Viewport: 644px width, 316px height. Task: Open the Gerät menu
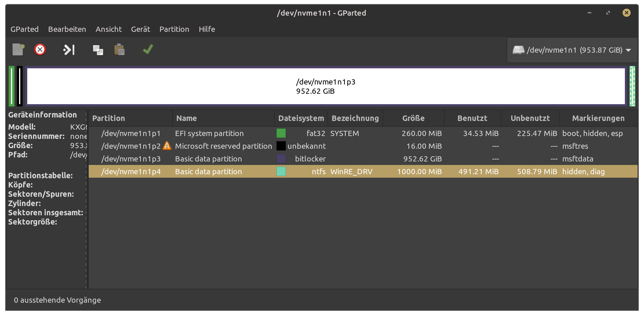pyautogui.click(x=141, y=29)
